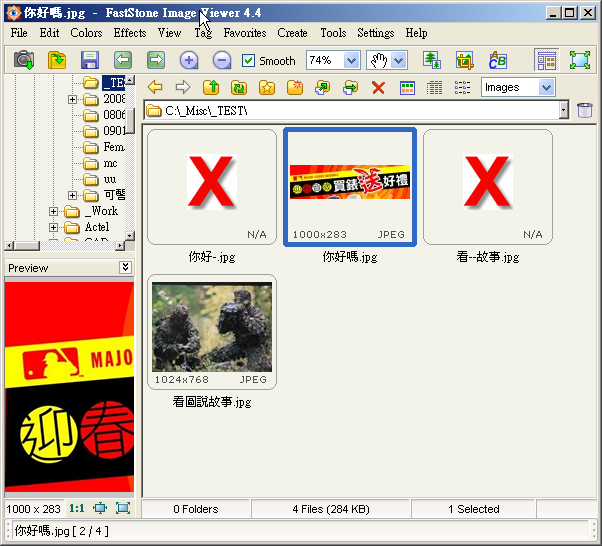Click folder tree vertical scrollbar down arrow
The image size is (602, 546).
(130, 235)
